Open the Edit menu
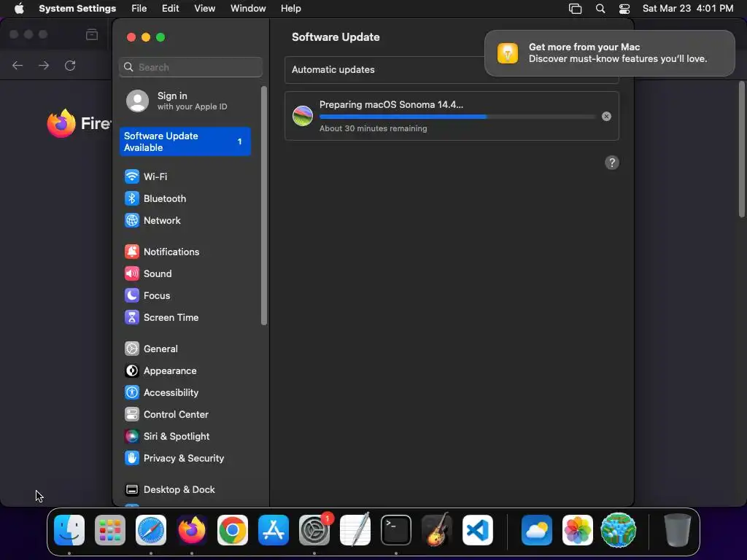Screen dimensions: 747x560 coord(170,8)
